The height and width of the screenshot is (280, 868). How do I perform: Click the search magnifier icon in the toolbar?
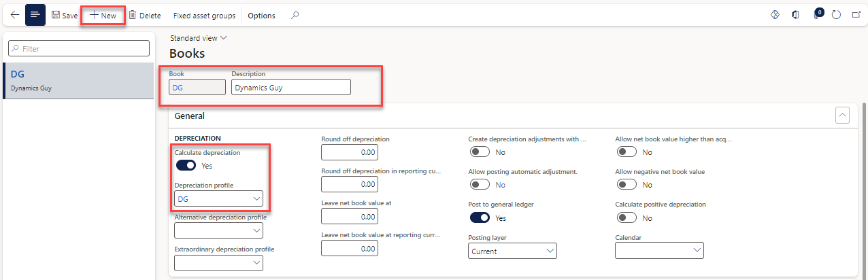coord(295,15)
